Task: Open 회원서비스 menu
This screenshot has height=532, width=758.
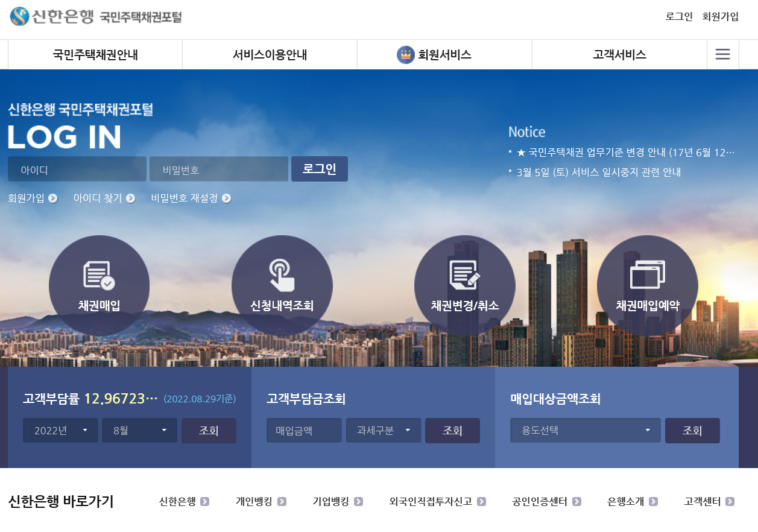Action: point(445,55)
